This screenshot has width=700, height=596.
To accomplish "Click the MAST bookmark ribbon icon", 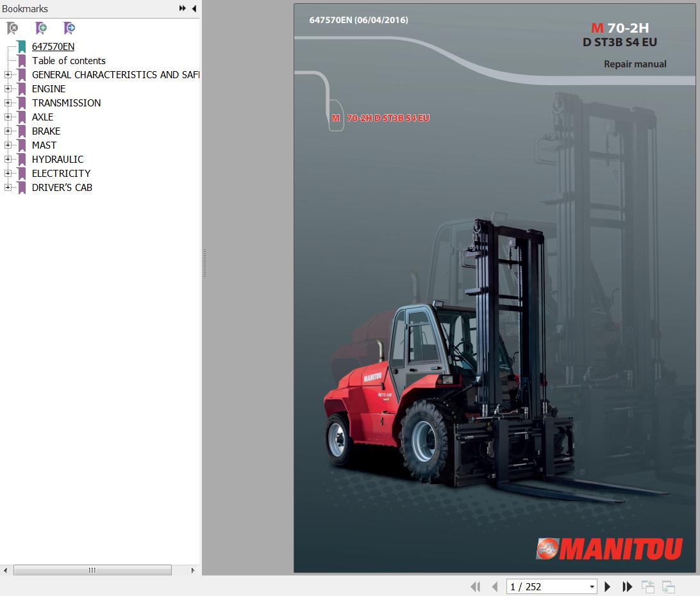I will (22, 145).
